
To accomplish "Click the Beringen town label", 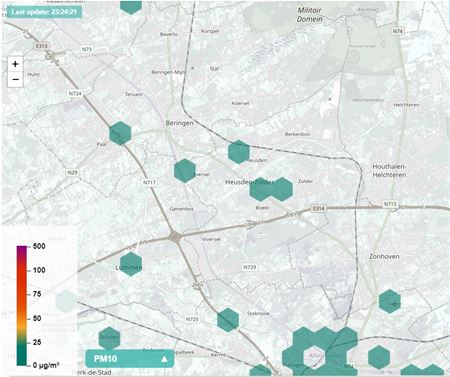I will coord(179,123).
